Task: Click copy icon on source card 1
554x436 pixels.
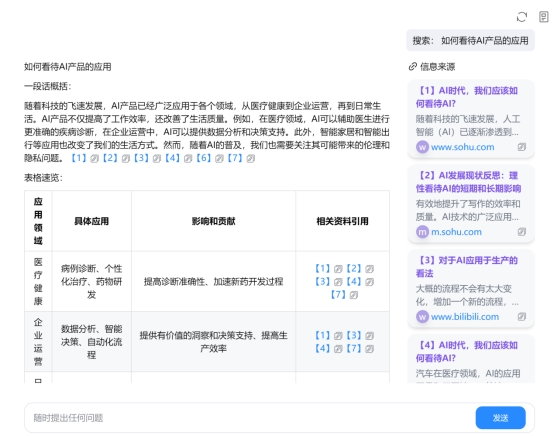Action: tap(521, 147)
